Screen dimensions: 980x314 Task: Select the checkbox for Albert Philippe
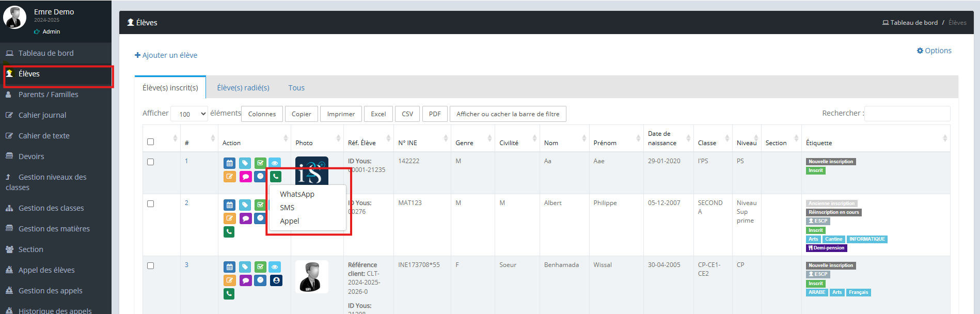(151, 203)
